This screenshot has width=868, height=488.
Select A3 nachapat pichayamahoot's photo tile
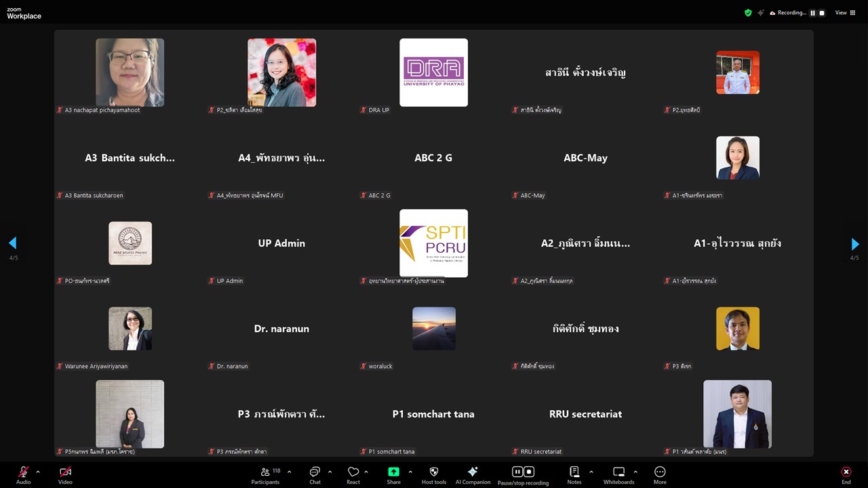130,73
